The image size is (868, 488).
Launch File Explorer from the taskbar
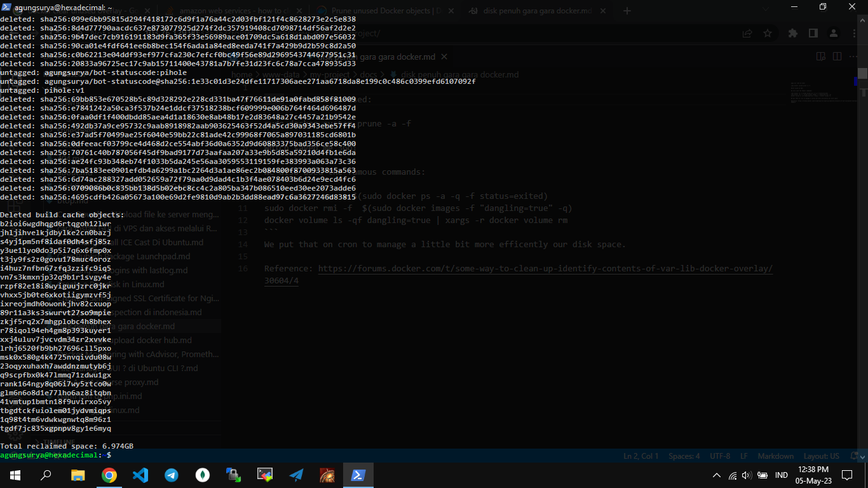tap(78, 475)
